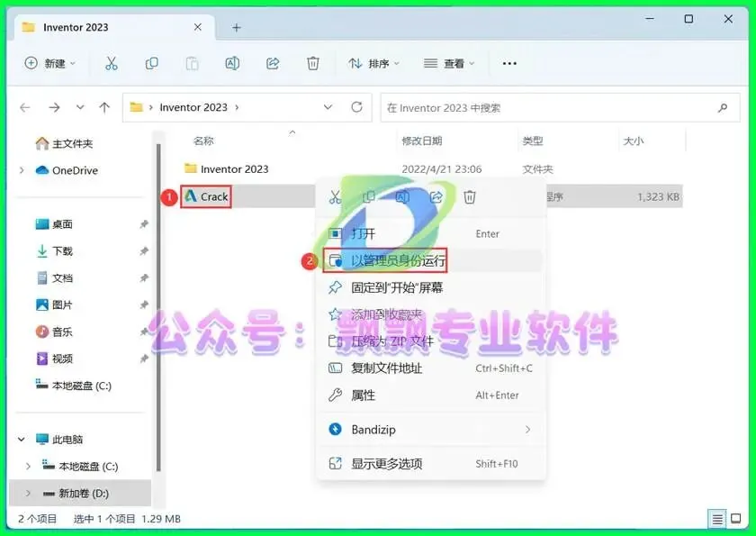Viewport: 756px width, 536px height.
Task: Select 显示更多选项 menu entry
Action: tap(431, 464)
